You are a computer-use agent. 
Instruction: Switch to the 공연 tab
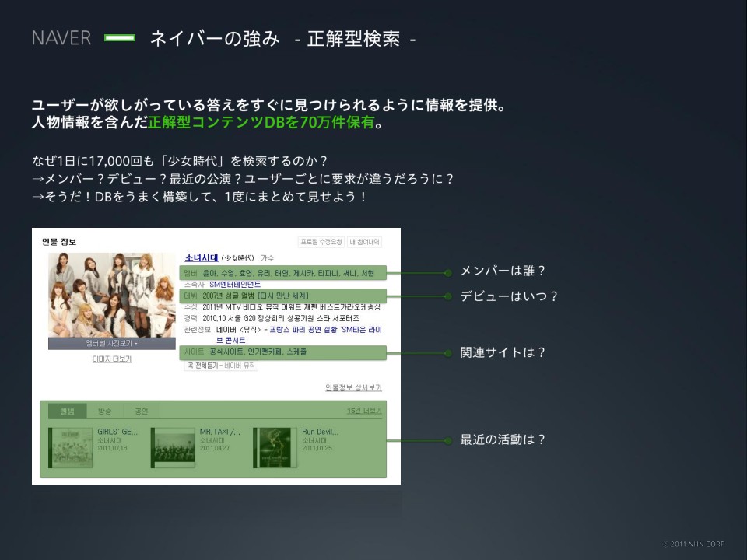(142, 411)
